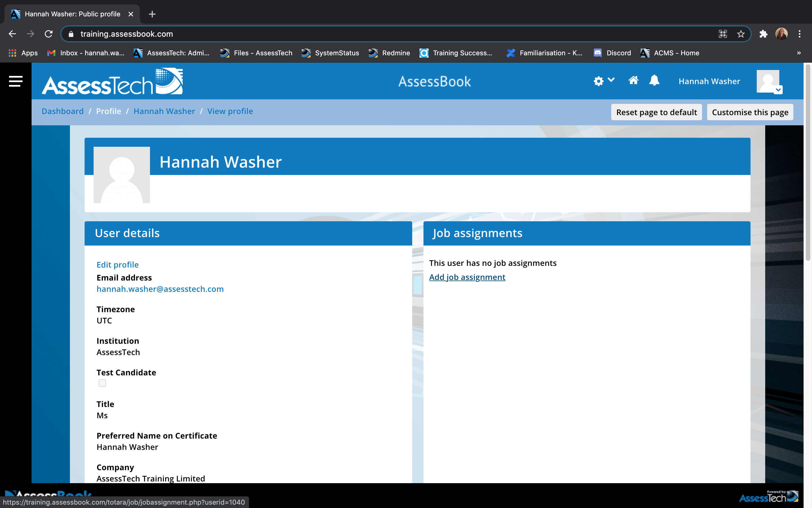
Task: Click the grid icon in address bar
Action: (723, 34)
